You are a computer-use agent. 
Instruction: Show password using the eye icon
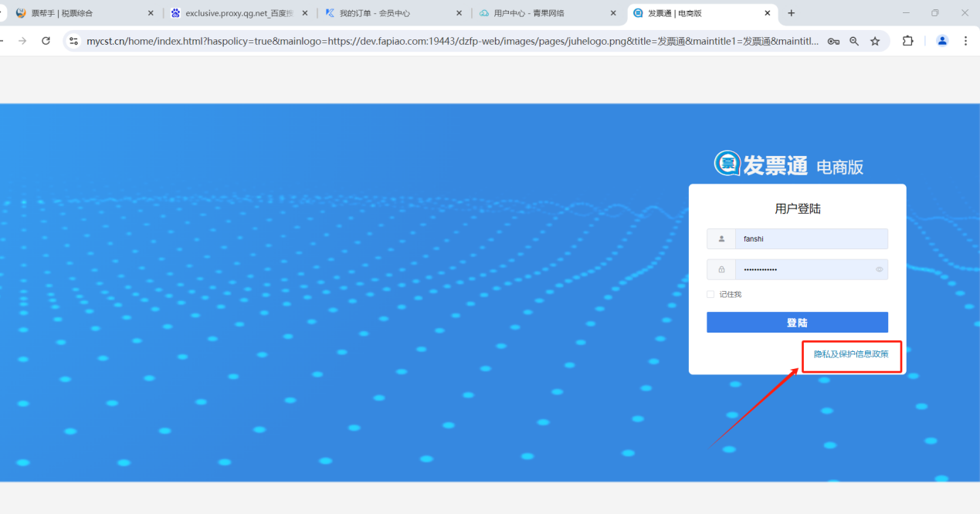(x=879, y=269)
